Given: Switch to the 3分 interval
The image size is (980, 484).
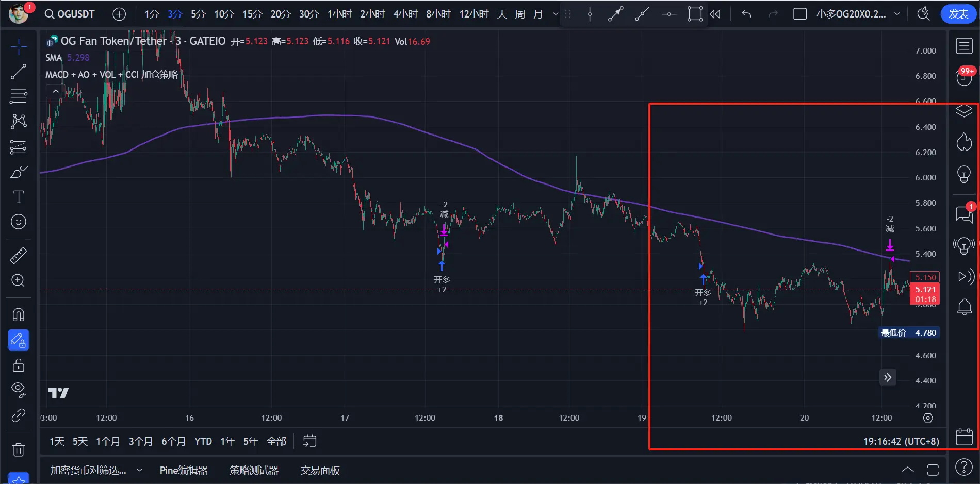Looking at the screenshot, I should tap(175, 14).
